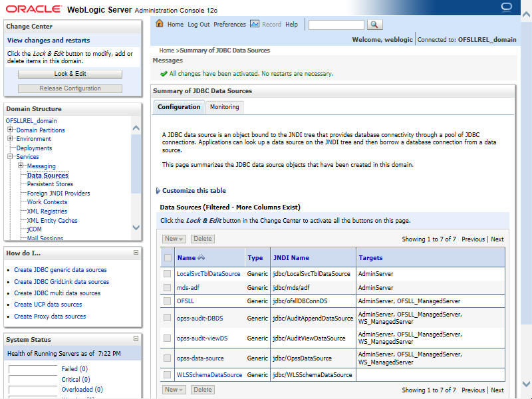Minimize the System Status panel
532x399 pixels.
click(x=136, y=338)
